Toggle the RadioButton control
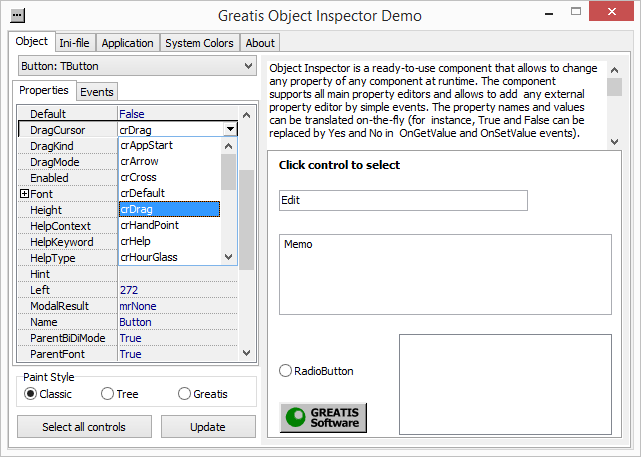The width and height of the screenshot is (641, 457). tap(286, 371)
